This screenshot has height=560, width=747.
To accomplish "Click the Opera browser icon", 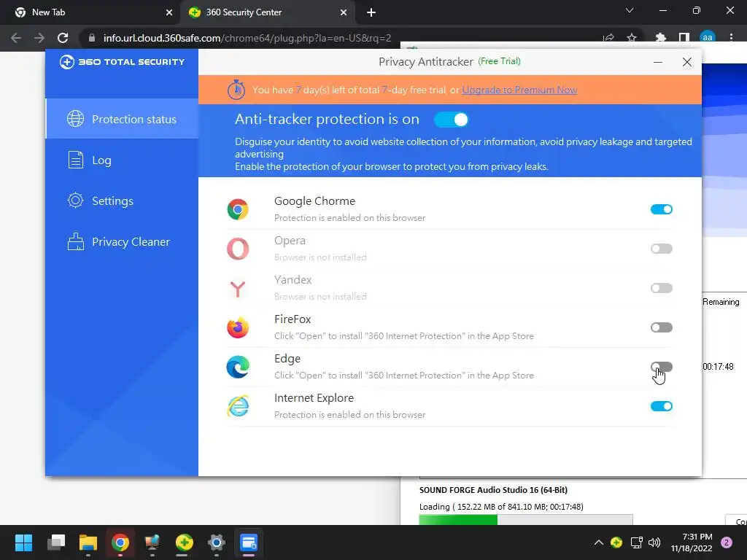I will pos(238,249).
